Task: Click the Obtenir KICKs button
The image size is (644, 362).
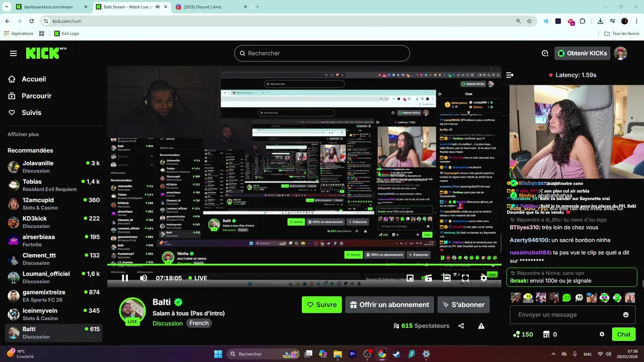Action: (583, 53)
